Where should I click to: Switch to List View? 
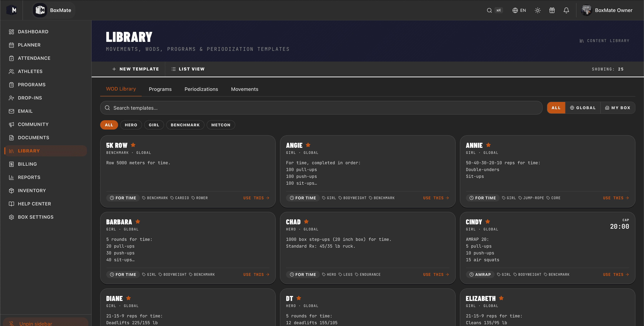pos(188,69)
